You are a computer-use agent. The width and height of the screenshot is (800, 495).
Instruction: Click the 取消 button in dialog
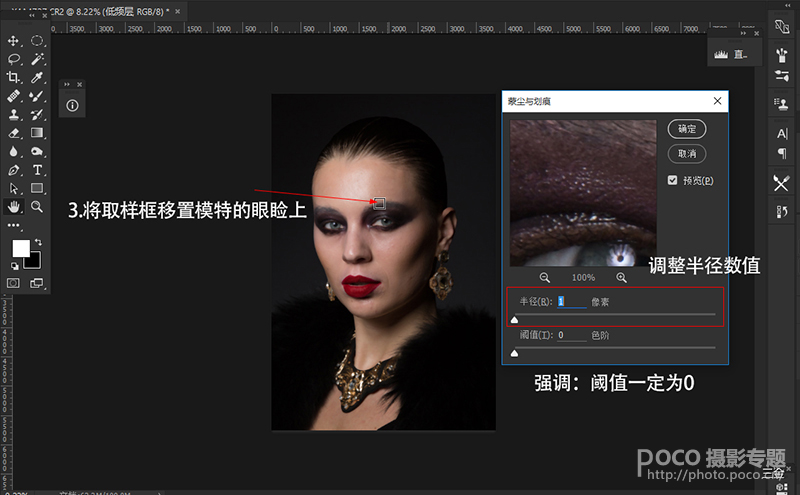pyautogui.click(x=687, y=153)
